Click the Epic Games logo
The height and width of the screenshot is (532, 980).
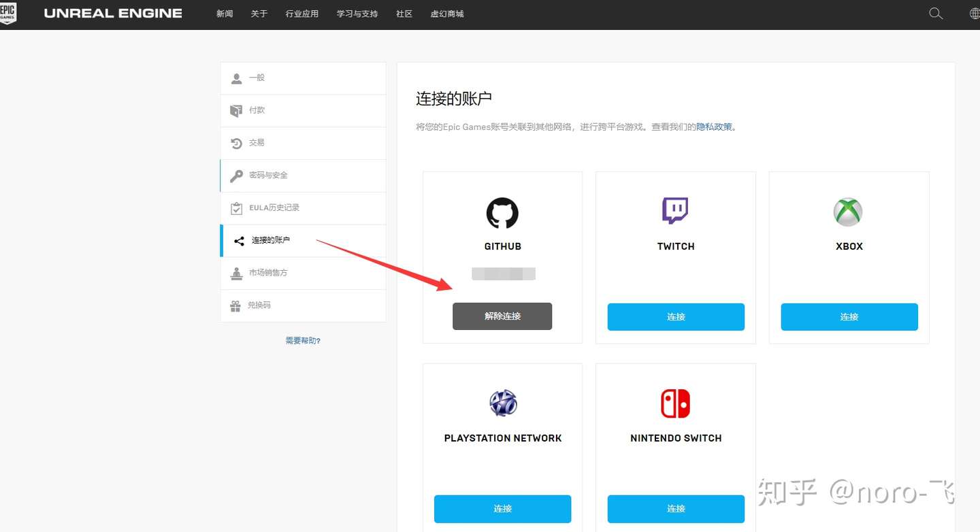pyautogui.click(x=7, y=12)
